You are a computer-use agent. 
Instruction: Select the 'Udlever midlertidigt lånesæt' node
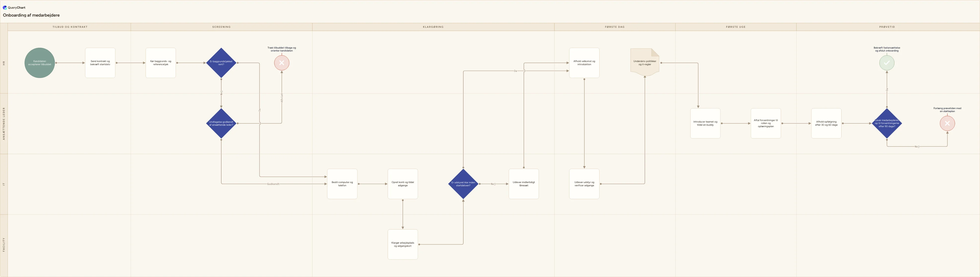coord(523,184)
